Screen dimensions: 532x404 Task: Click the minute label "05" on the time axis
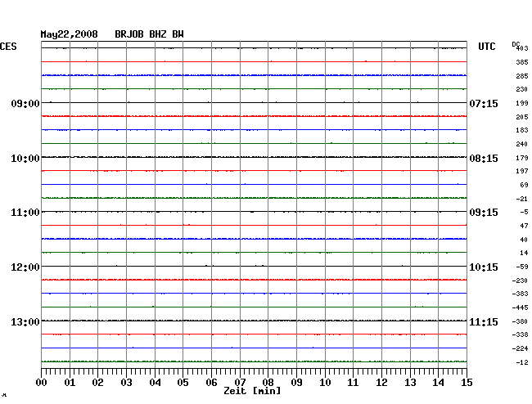[x=183, y=382]
